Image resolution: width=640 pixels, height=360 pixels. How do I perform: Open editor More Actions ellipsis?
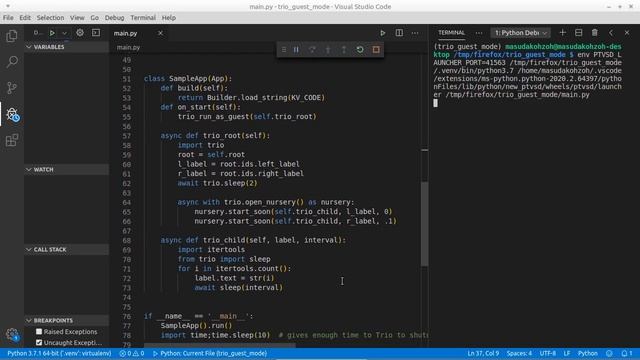pyautogui.click(x=415, y=33)
